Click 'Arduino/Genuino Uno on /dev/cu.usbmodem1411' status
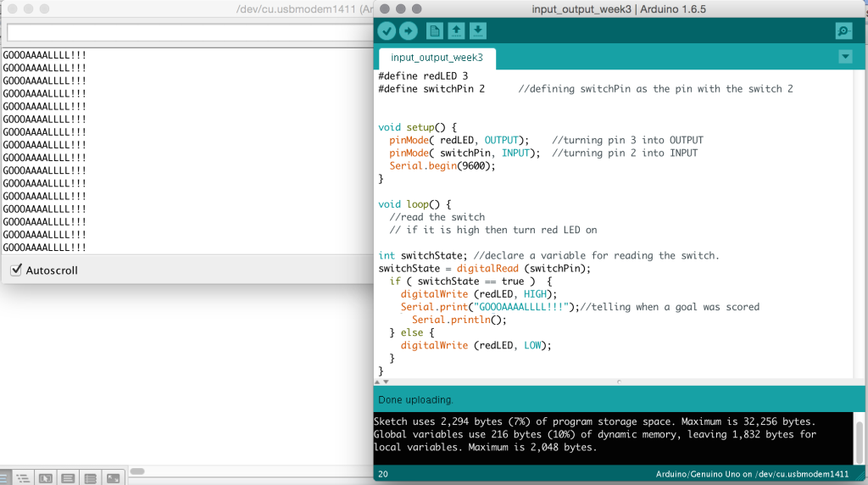This screenshot has height=485, width=868. click(x=752, y=474)
